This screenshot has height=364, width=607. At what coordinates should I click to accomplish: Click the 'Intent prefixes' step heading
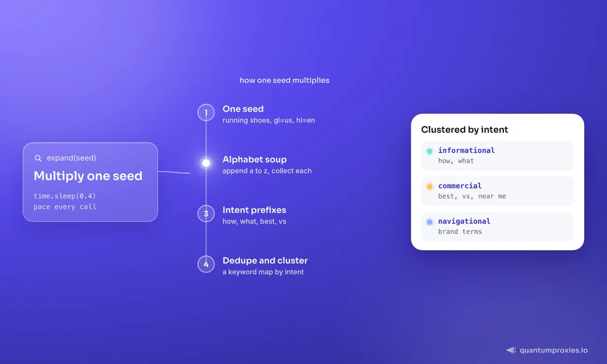(x=254, y=210)
